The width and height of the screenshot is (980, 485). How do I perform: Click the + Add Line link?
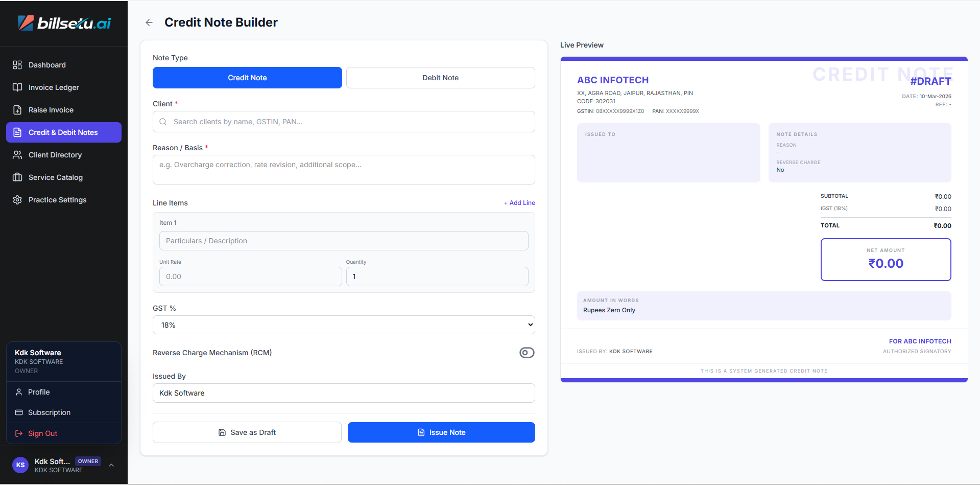point(519,203)
